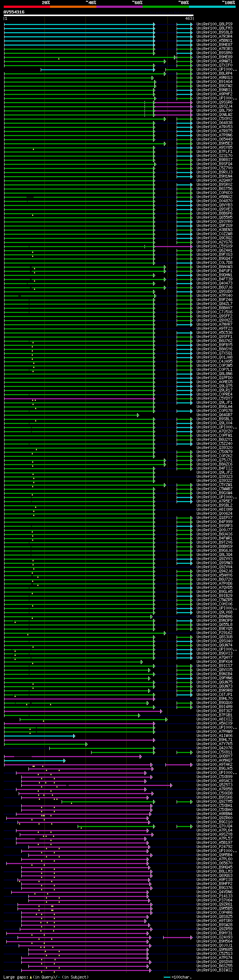Select the label UniRef100_A0MEG5
The image size is (239, 980).
214,382
